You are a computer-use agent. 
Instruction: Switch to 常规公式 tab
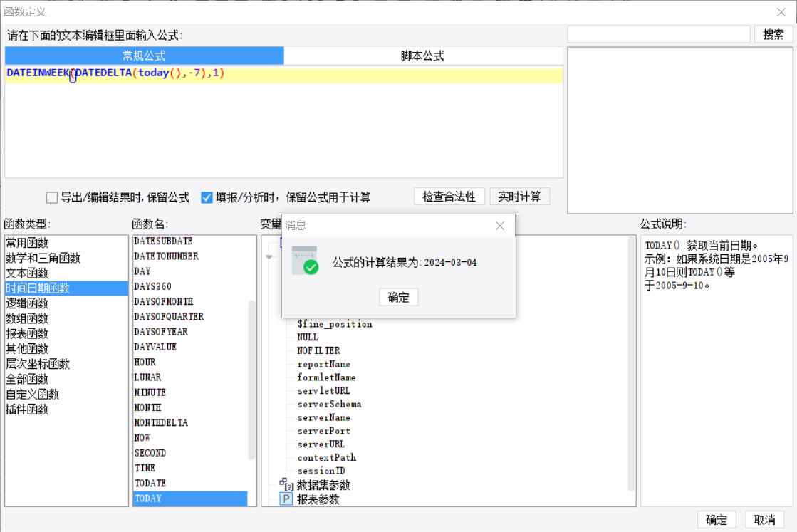click(x=145, y=56)
